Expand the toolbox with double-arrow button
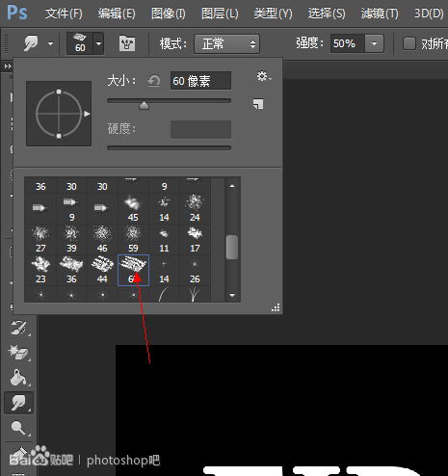The height and width of the screenshot is (476, 448). coord(8,66)
